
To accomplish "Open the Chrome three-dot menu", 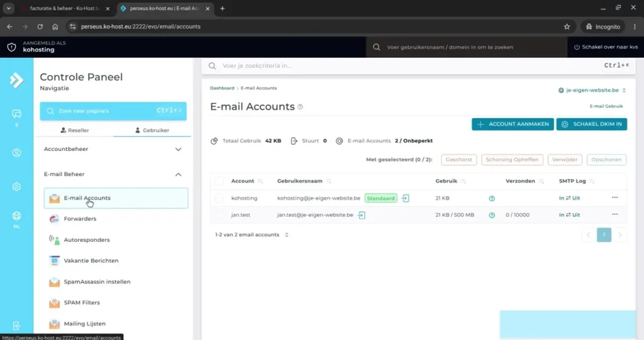I will (635, 26).
